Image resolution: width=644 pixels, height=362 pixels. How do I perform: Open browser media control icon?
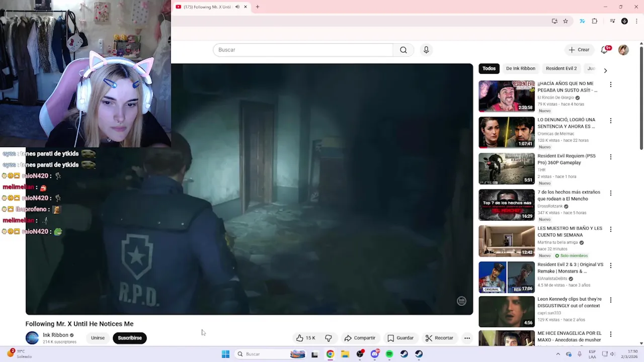pyautogui.click(x=612, y=21)
